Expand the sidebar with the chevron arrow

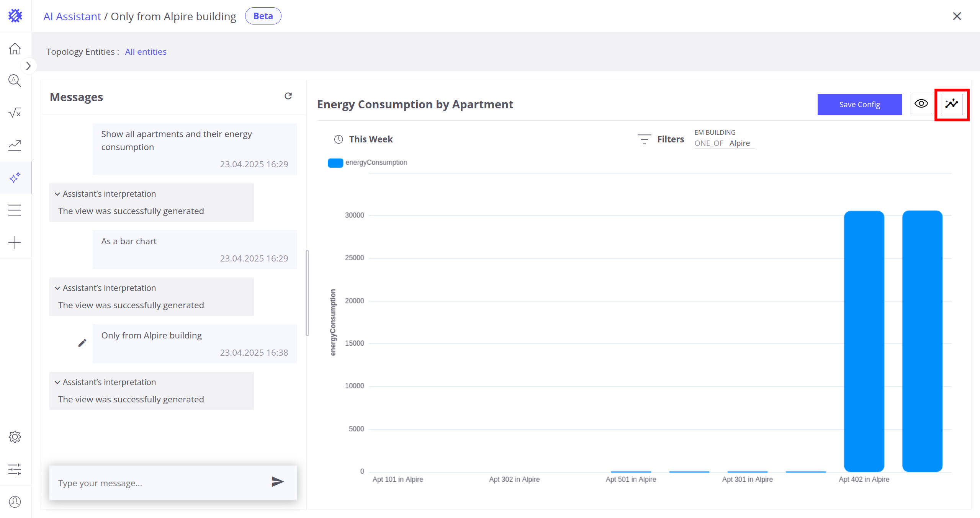(28, 66)
